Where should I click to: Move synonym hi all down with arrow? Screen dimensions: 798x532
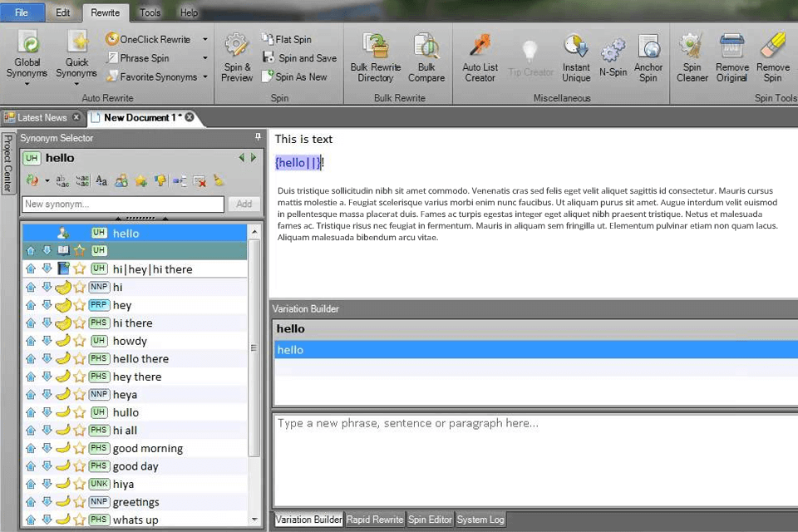tap(47, 431)
